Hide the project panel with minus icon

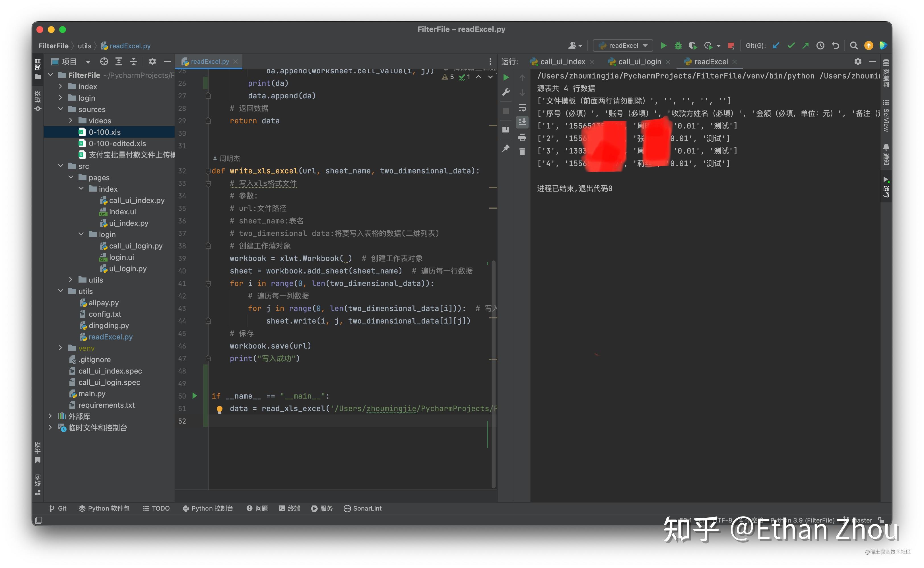pos(167,61)
